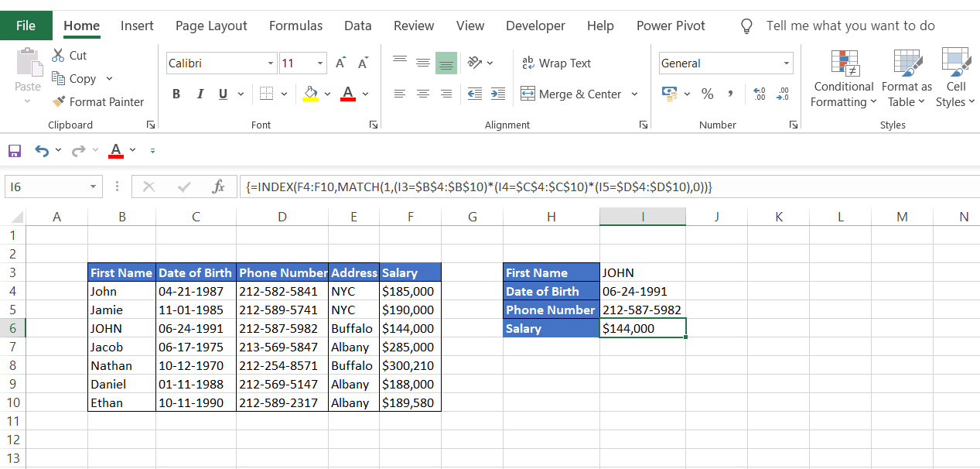Click the Increase Font Size icon
Image resolution: width=980 pixels, height=469 pixels.
coord(341,63)
